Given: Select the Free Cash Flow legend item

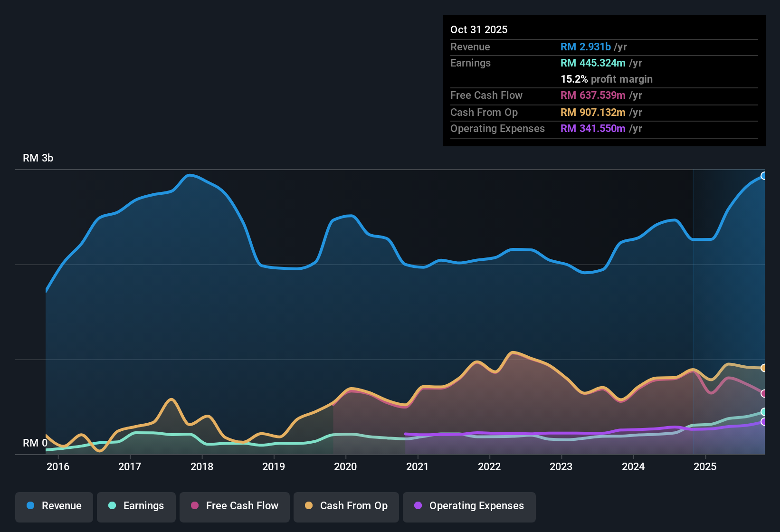Looking at the screenshot, I should pos(234,506).
